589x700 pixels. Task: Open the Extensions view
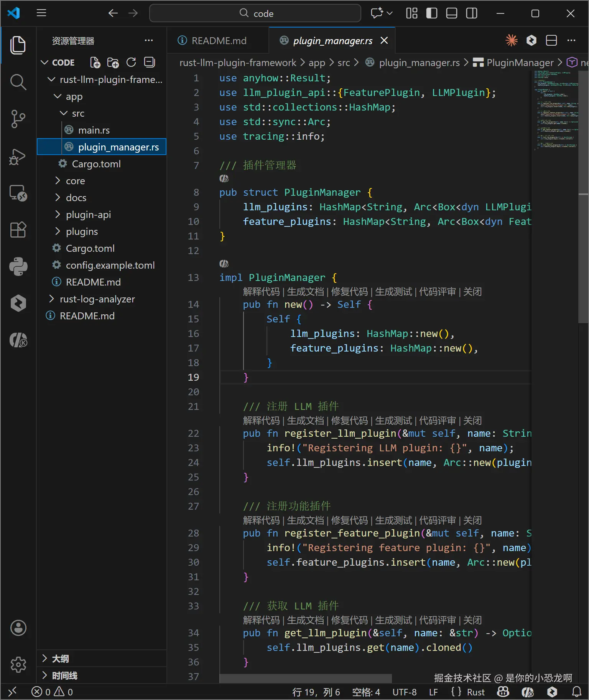(x=18, y=230)
